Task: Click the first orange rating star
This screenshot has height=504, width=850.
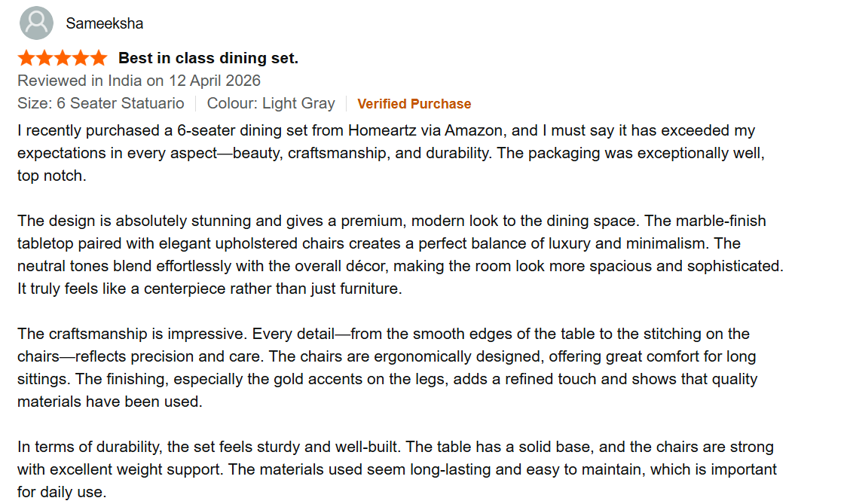Action: coord(26,58)
